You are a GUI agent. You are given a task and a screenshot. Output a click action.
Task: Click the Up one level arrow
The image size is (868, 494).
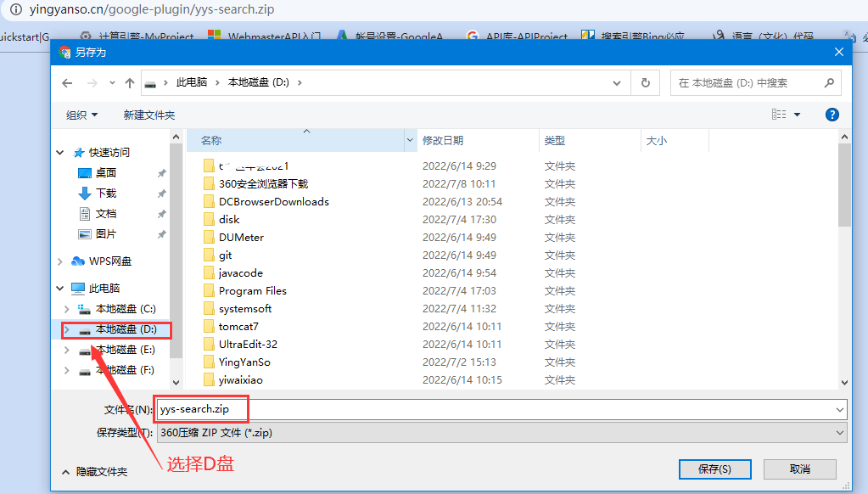130,83
